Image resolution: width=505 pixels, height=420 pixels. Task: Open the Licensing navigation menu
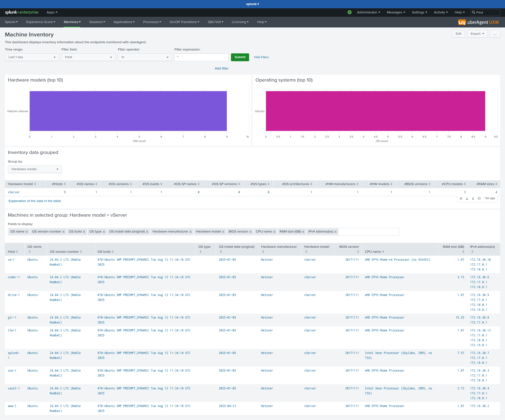(x=240, y=22)
